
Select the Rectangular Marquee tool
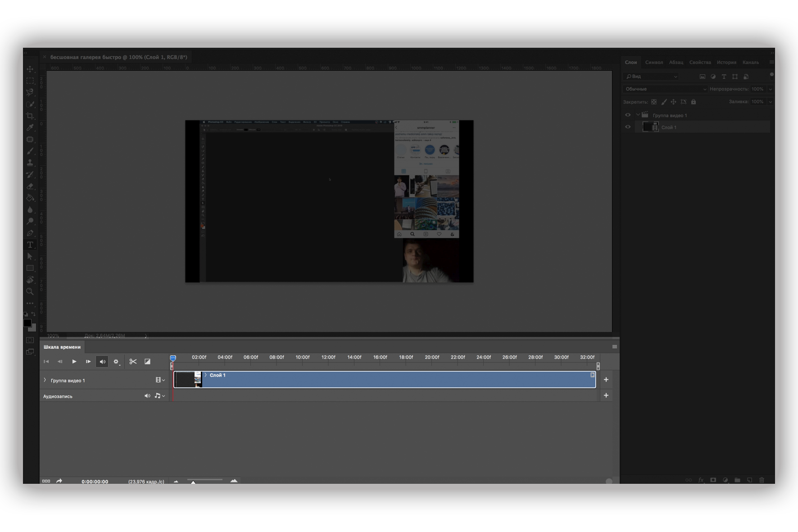[30, 81]
